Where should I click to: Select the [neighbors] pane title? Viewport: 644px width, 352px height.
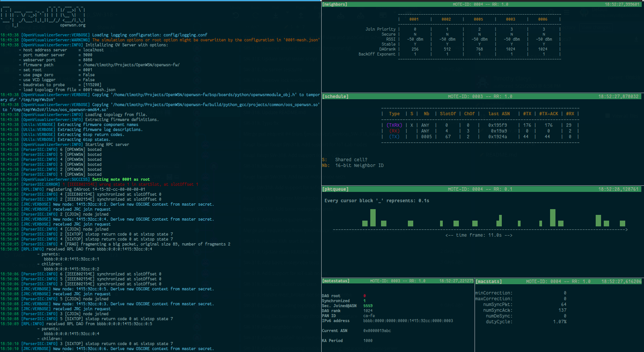(x=335, y=4)
